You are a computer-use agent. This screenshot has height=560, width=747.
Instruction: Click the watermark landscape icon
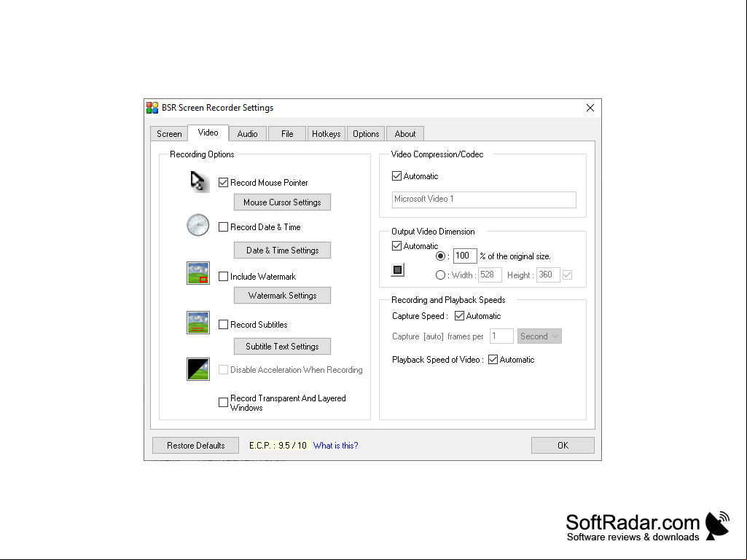[x=198, y=273]
